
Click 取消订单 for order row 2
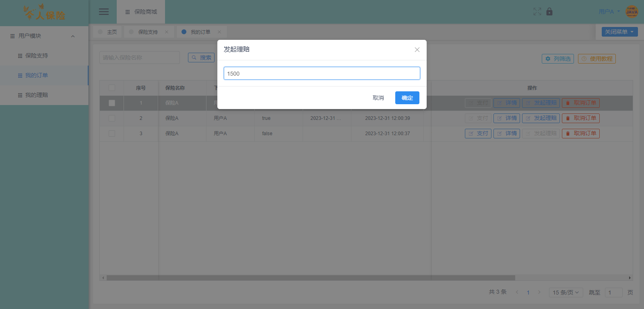pyautogui.click(x=581, y=118)
